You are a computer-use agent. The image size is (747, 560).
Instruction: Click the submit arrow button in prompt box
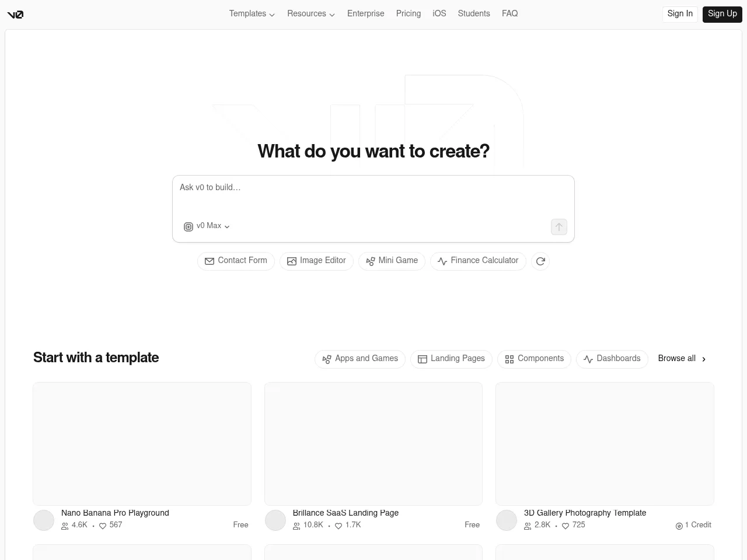coord(558,227)
